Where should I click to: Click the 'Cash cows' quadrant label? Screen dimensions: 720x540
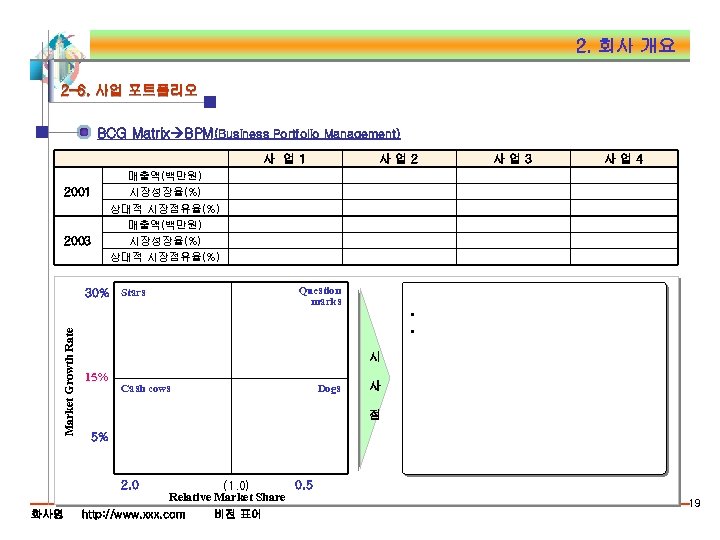tap(146, 388)
